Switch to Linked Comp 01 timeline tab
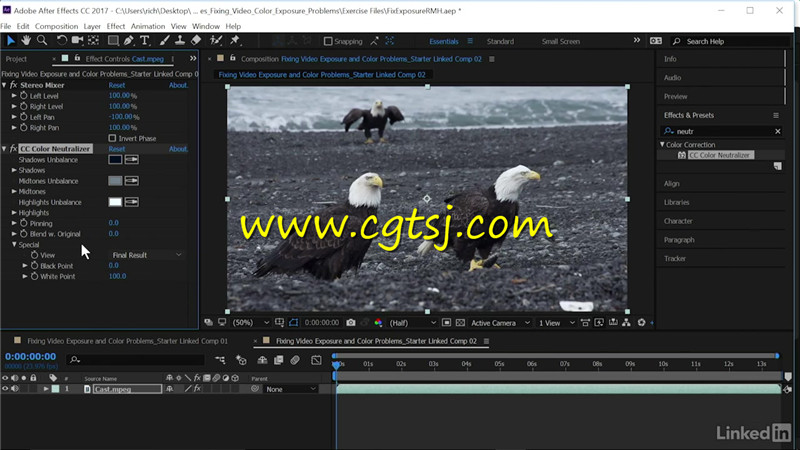The height and width of the screenshot is (450, 800). pyautogui.click(x=128, y=341)
